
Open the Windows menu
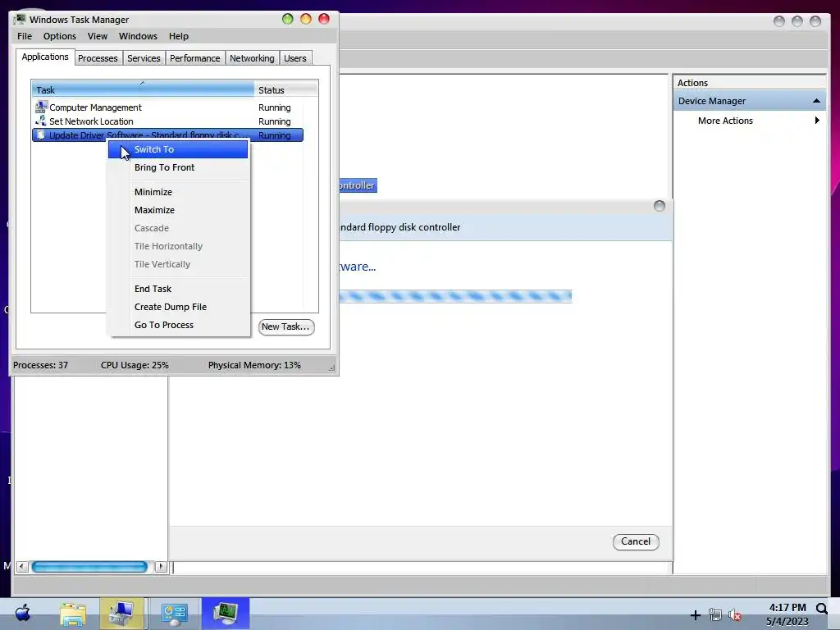click(138, 36)
